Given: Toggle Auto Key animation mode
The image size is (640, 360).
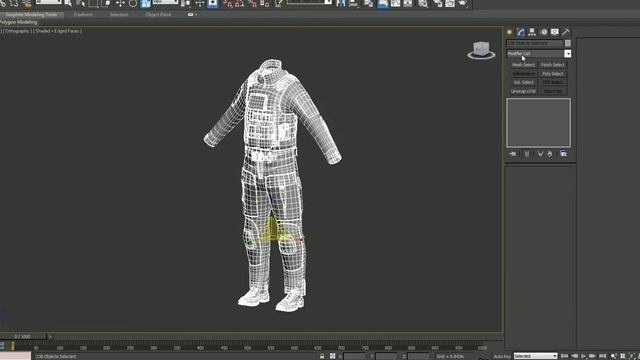Looking at the screenshot, I should 502,356.
